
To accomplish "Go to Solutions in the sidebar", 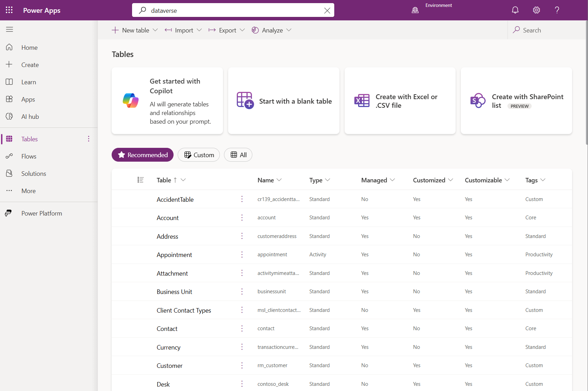I will (33, 173).
